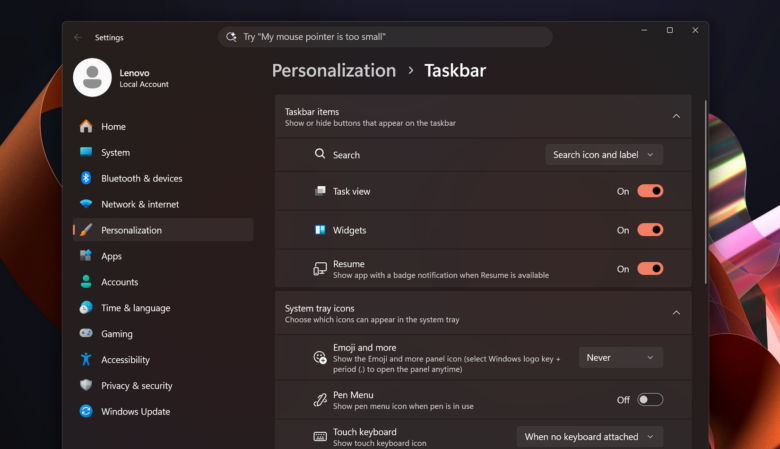780x449 pixels.
Task: Click 'Show touch keyboard icon' description
Action: tap(380, 443)
